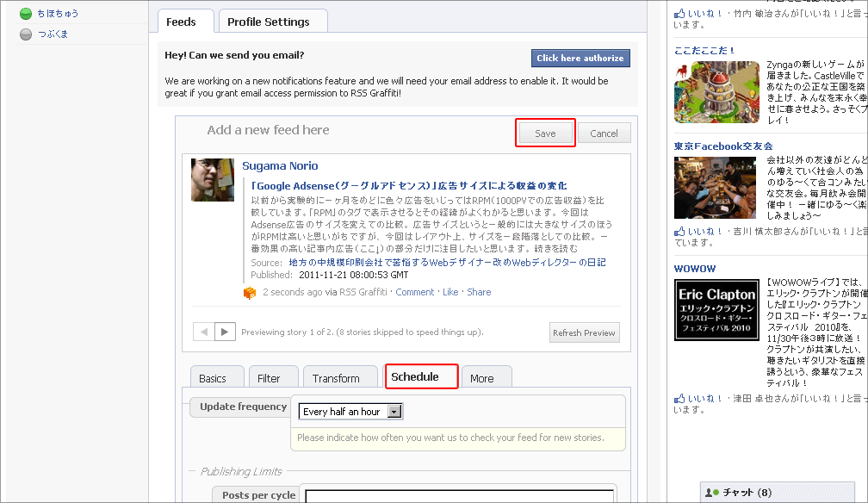868x503 pixels.
Task: Click the gray offline status icon beside つぶくま
Action: pos(26,34)
